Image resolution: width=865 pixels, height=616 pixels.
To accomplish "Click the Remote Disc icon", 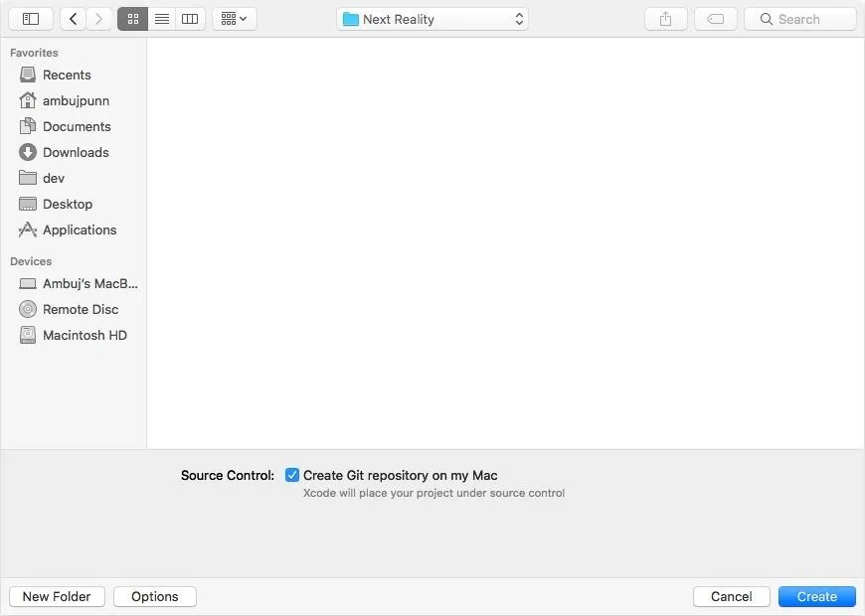I will pyautogui.click(x=28, y=309).
